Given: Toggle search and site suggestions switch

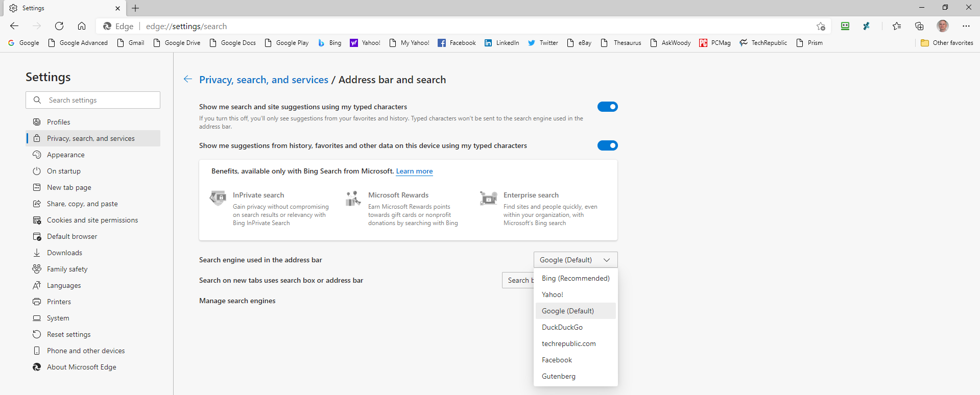Looking at the screenshot, I should point(608,107).
